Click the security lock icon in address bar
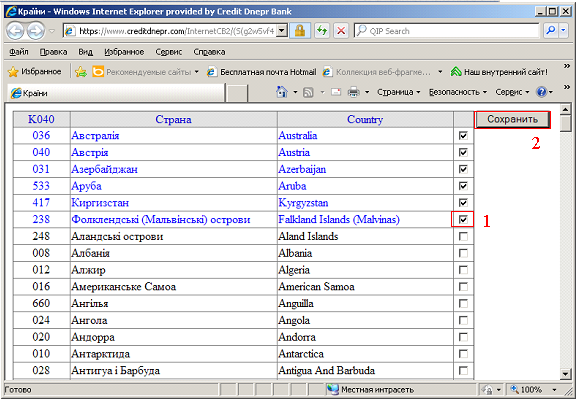This screenshot has height=401, width=578. tap(300, 31)
